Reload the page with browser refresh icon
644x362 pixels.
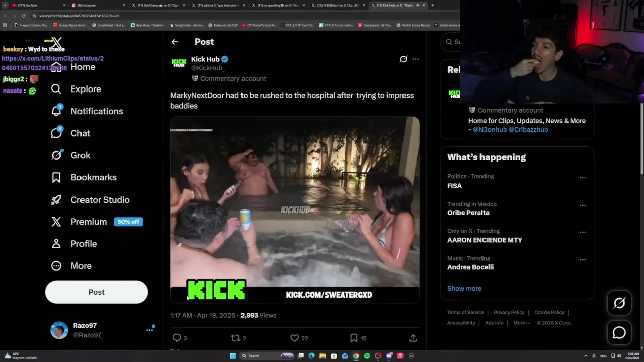(23, 16)
